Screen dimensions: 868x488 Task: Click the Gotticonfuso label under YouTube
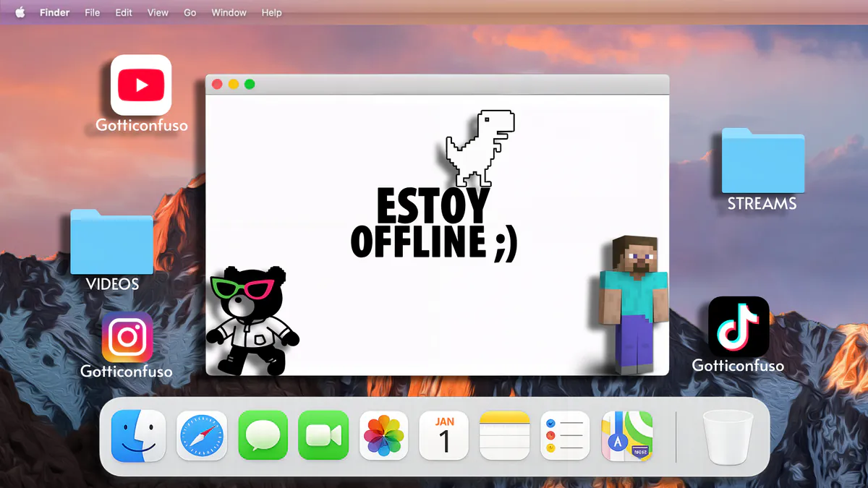pos(142,126)
